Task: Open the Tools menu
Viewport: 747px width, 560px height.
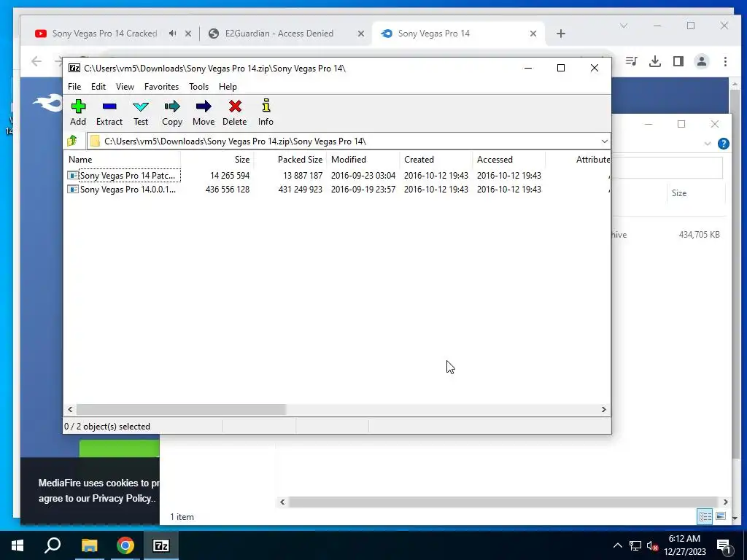Action: (x=198, y=87)
